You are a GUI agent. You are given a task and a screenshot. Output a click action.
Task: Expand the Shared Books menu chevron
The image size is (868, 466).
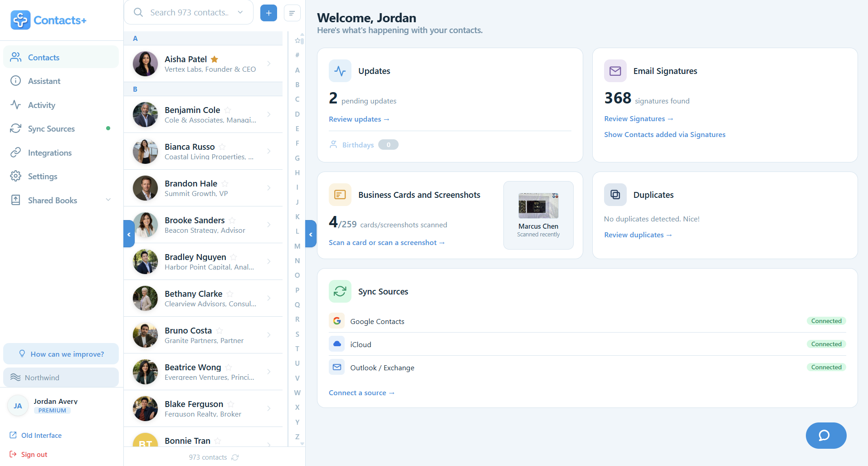pyautogui.click(x=108, y=200)
